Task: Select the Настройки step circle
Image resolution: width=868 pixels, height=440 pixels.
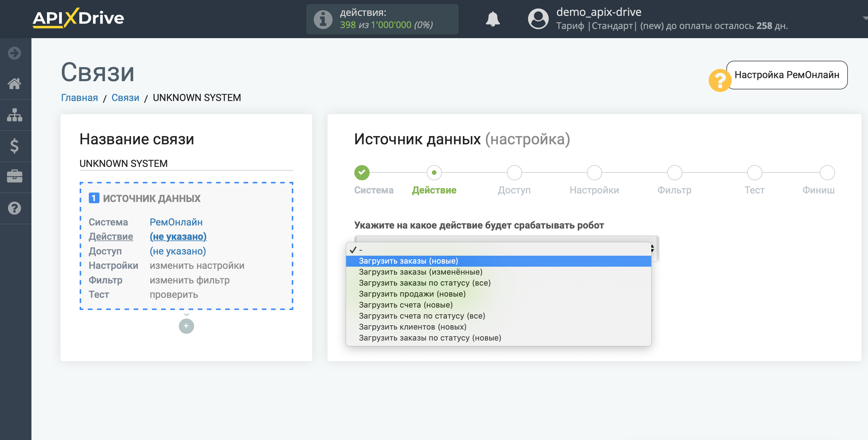Action: point(595,172)
